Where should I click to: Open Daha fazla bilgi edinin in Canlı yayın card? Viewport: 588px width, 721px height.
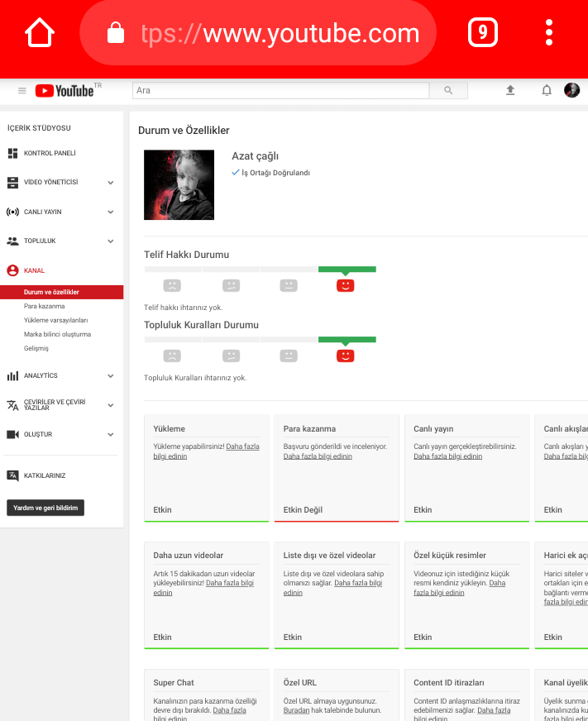(447, 456)
